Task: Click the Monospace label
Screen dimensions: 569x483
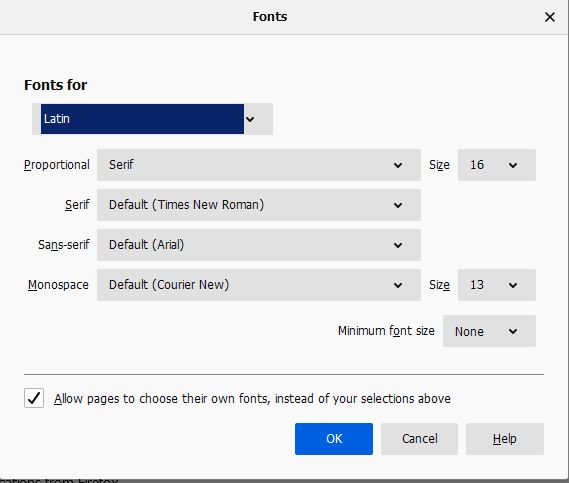Action: pyautogui.click(x=58, y=285)
